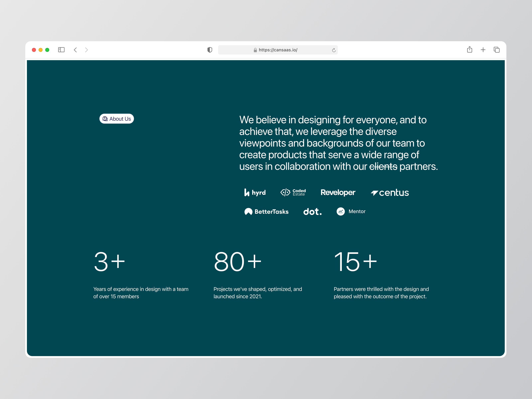
Task: Click the BetterTasks partner logo
Action: pos(267,211)
